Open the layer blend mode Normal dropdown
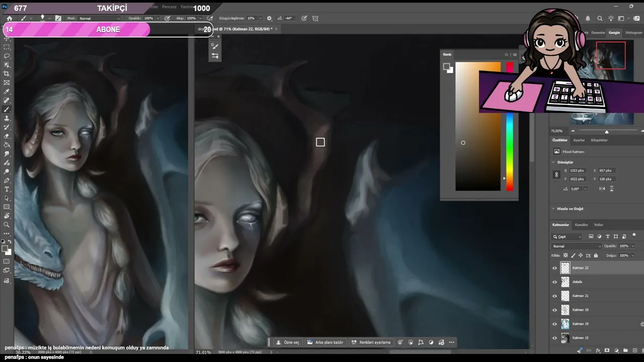This screenshot has width=644, height=362. (x=577, y=246)
